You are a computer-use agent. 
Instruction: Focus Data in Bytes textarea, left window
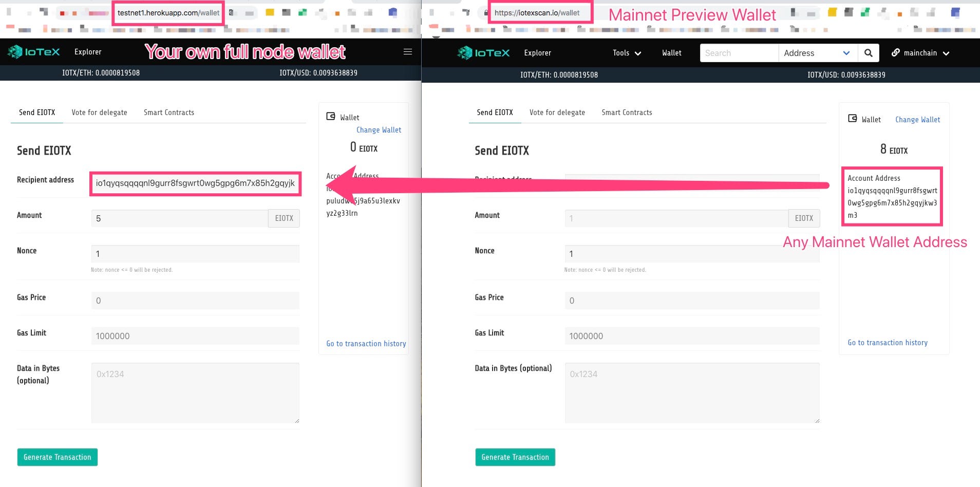[x=195, y=393]
